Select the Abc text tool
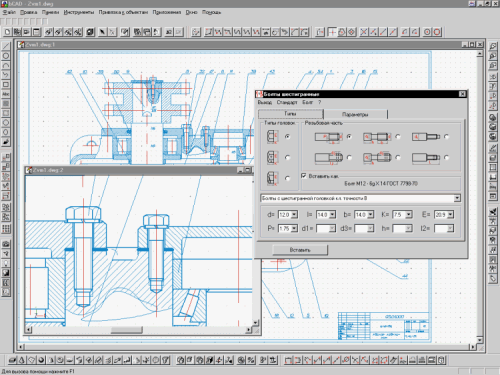The height and width of the screenshot is (375, 500). tap(6, 94)
